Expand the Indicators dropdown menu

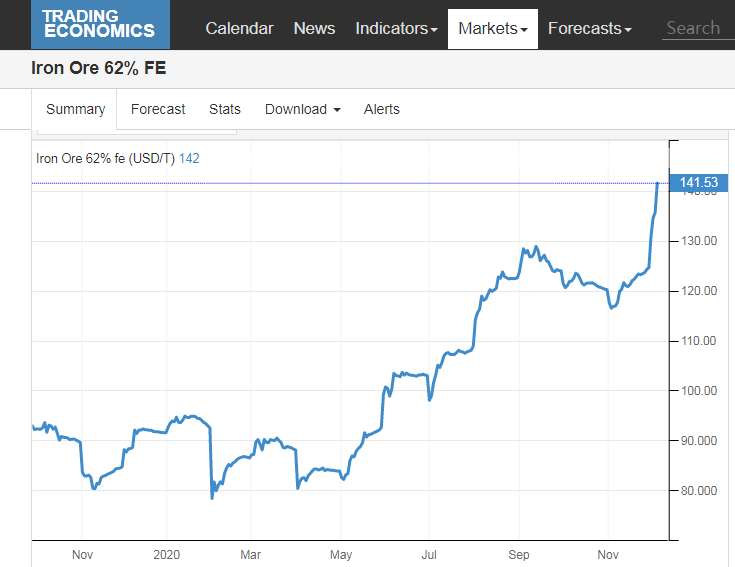396,28
